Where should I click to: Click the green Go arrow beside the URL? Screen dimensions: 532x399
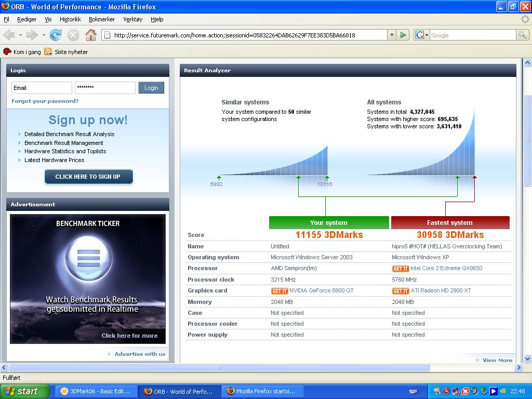point(403,35)
